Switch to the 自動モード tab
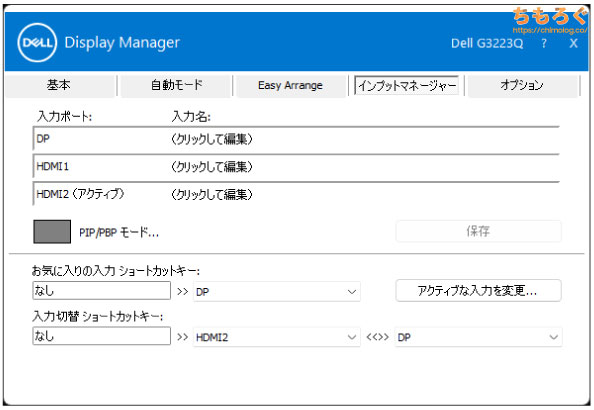This screenshot has height=410, width=594. (176, 85)
